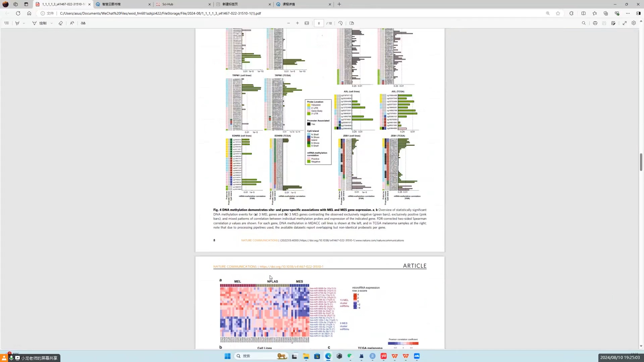Open the browser zoom magnifier in the address bar

tap(548, 13)
